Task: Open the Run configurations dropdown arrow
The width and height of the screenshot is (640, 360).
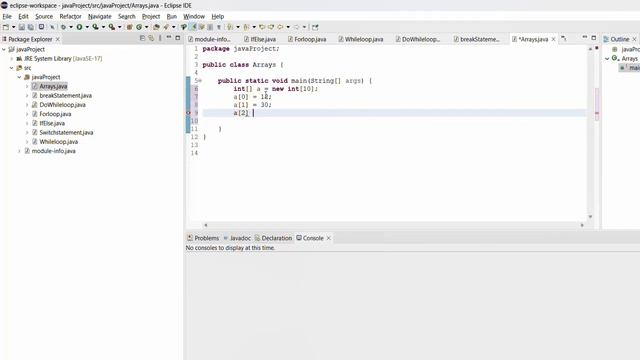Action: point(87,27)
